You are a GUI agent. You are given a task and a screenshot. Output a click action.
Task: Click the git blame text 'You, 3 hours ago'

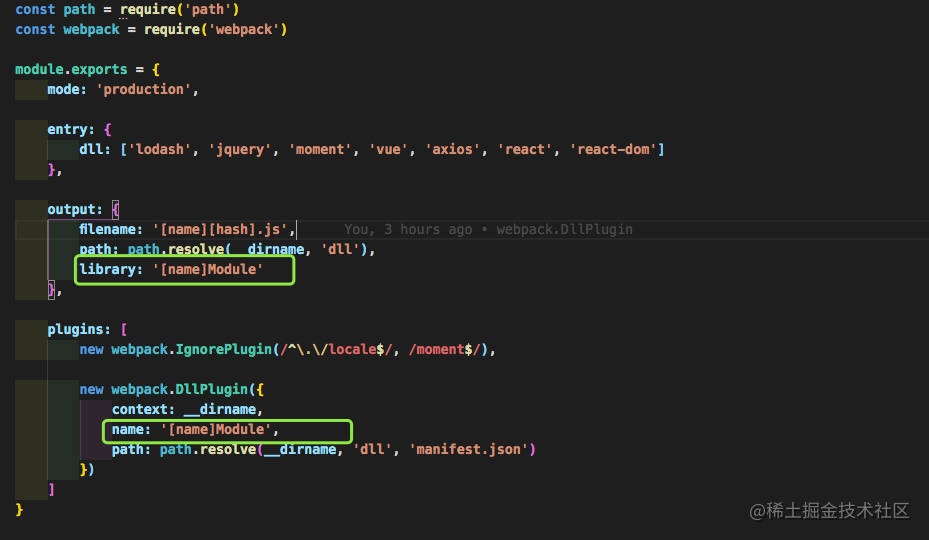pyautogui.click(x=408, y=229)
